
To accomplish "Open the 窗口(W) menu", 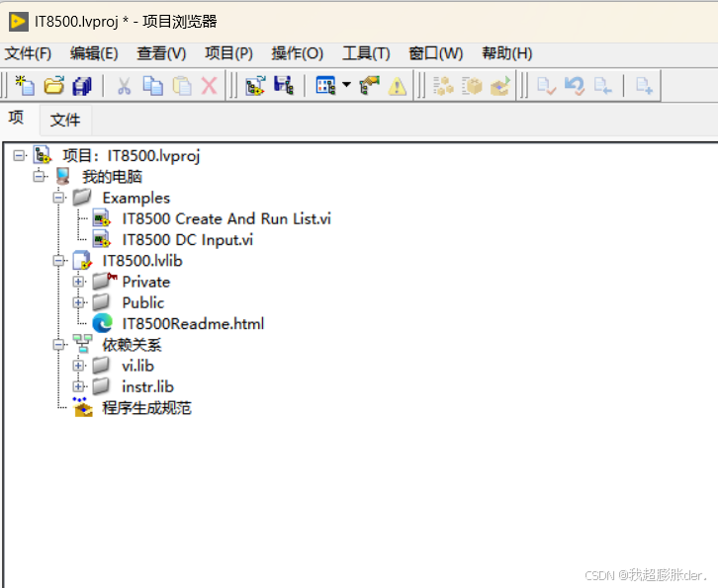I will [x=435, y=53].
